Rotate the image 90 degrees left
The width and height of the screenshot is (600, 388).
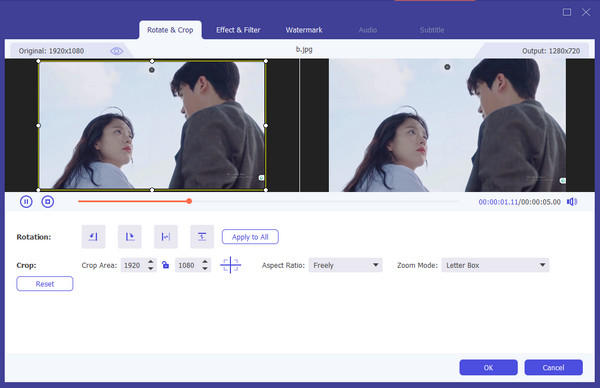(x=93, y=237)
